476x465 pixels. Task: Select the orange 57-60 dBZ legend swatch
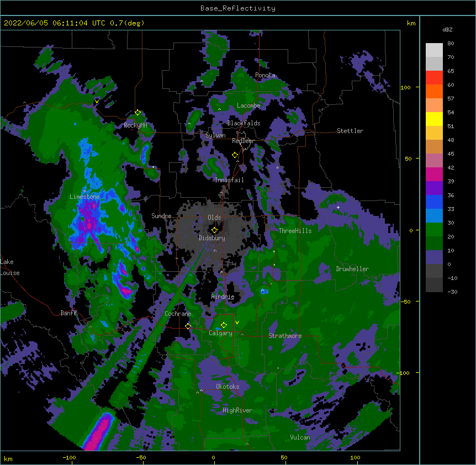click(x=434, y=91)
